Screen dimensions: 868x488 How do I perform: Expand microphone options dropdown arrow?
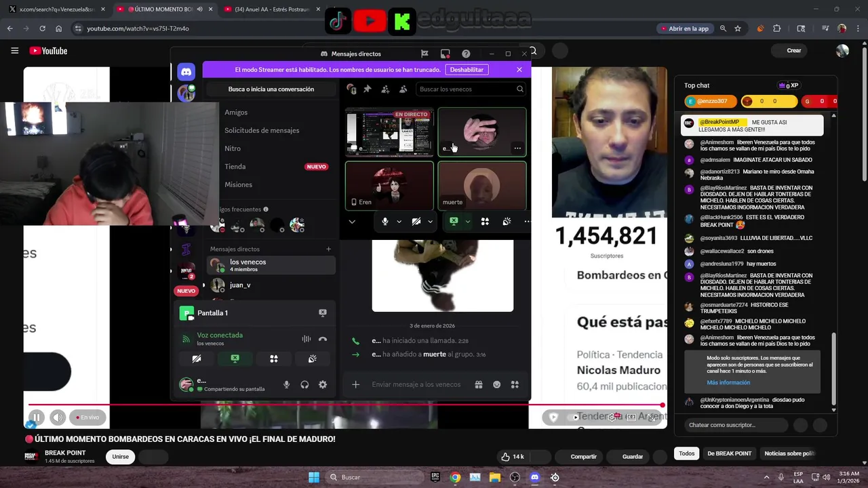click(399, 222)
